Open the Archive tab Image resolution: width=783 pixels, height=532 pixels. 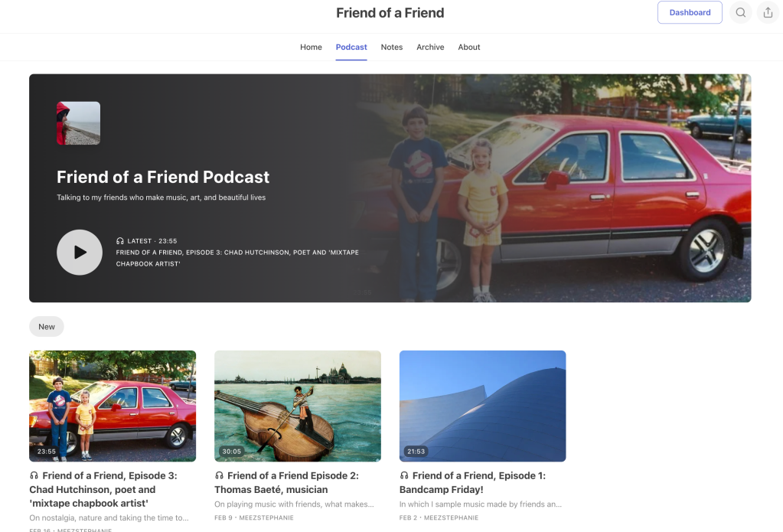point(430,47)
